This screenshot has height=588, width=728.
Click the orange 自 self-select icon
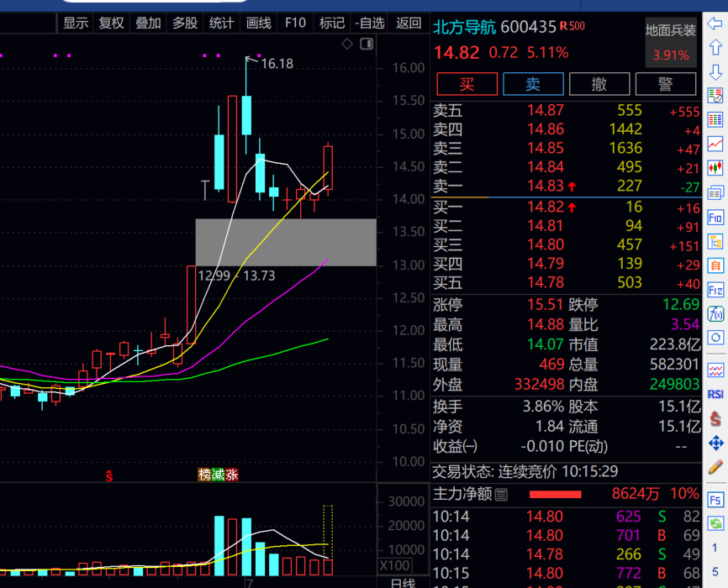coord(715,266)
